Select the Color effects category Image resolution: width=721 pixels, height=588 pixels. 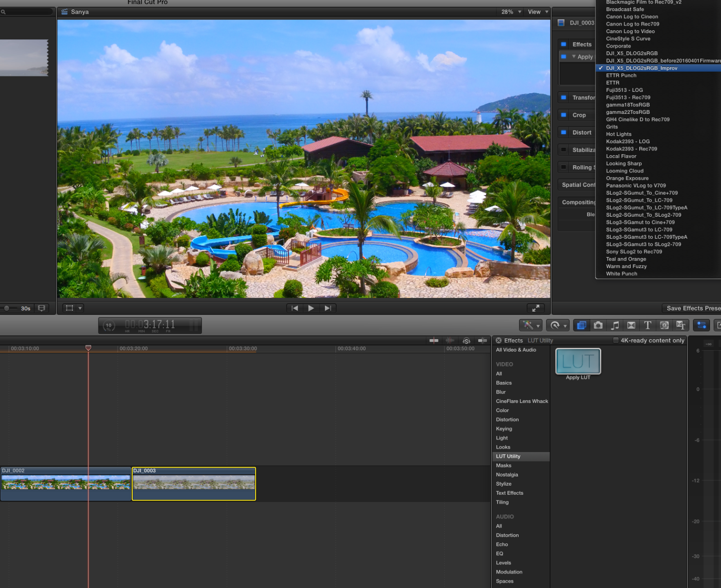click(x=502, y=410)
